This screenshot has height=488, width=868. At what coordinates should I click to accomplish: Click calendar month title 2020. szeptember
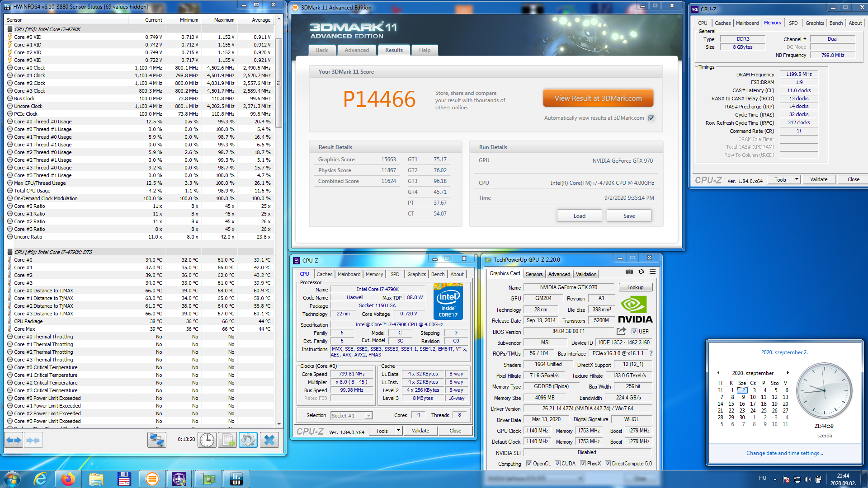click(753, 373)
